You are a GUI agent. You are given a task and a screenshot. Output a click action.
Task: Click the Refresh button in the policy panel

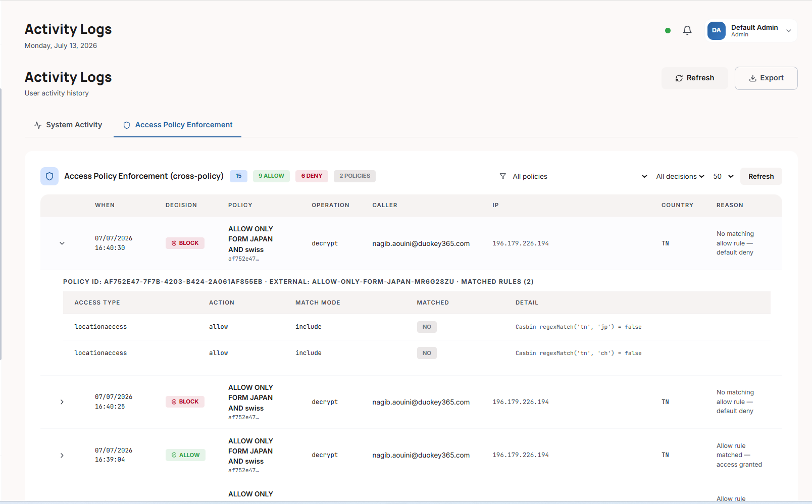point(761,176)
